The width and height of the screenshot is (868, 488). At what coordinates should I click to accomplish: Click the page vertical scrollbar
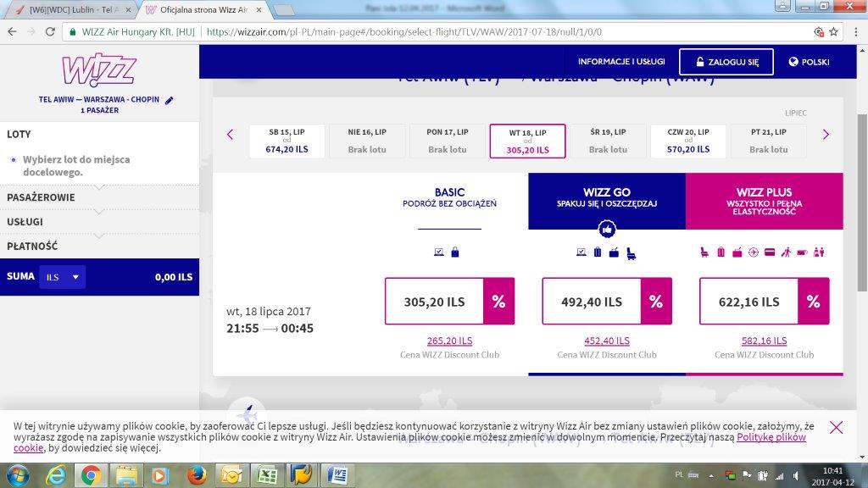tap(862, 203)
